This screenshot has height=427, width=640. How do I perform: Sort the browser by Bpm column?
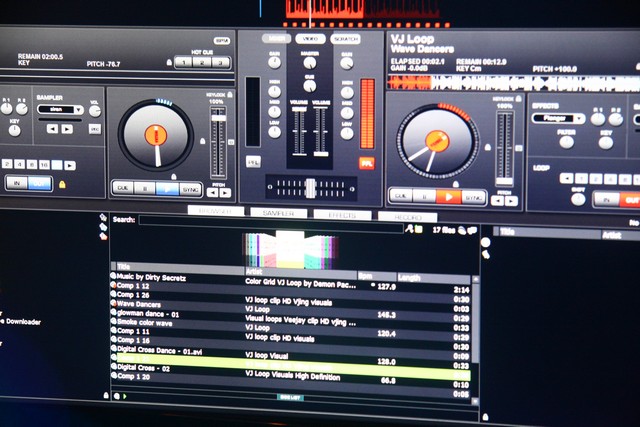(x=376, y=276)
